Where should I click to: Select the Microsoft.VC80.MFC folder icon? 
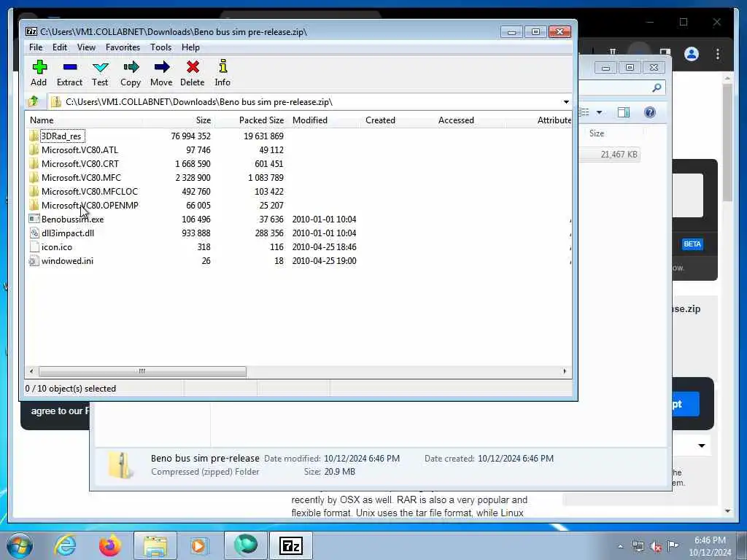point(34,178)
